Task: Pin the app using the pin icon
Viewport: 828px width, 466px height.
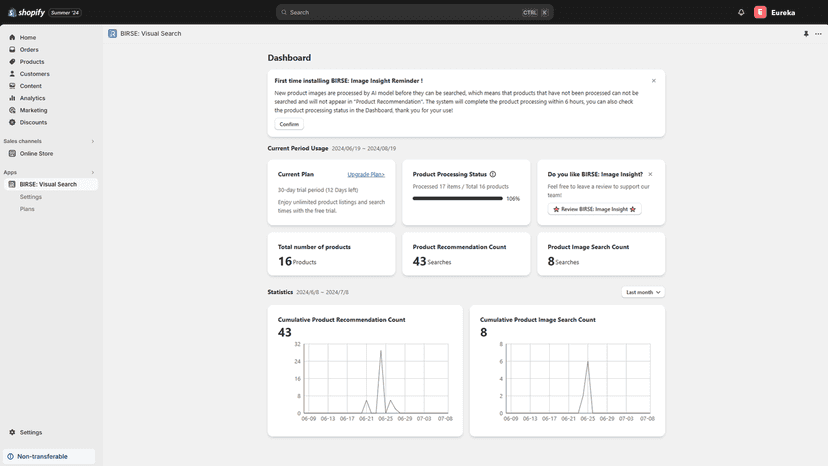Action: [x=806, y=34]
